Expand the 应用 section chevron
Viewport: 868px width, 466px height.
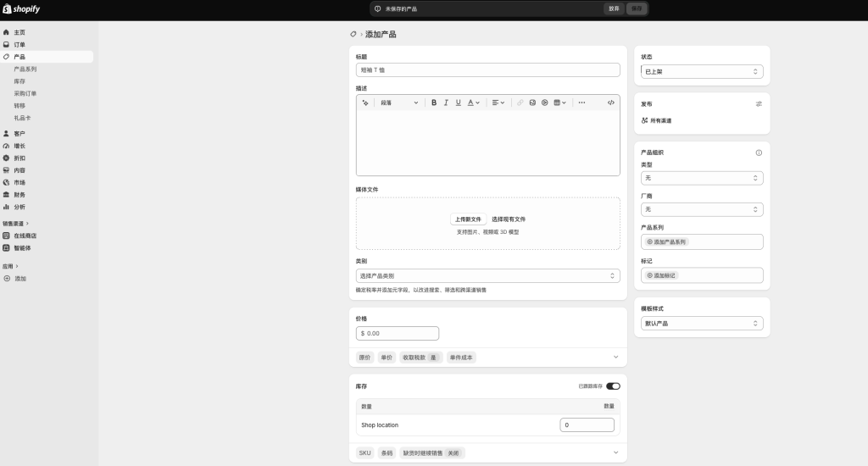pos(17,266)
